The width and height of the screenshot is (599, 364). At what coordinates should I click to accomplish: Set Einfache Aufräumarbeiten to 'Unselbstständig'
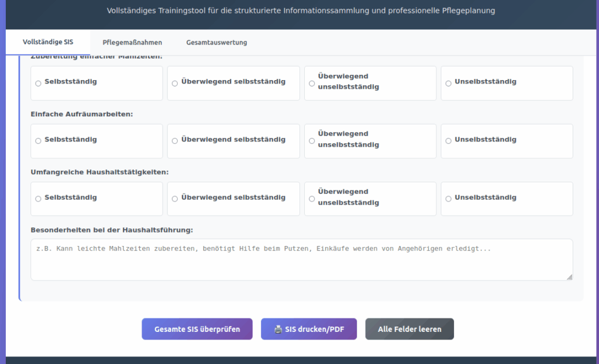click(449, 141)
